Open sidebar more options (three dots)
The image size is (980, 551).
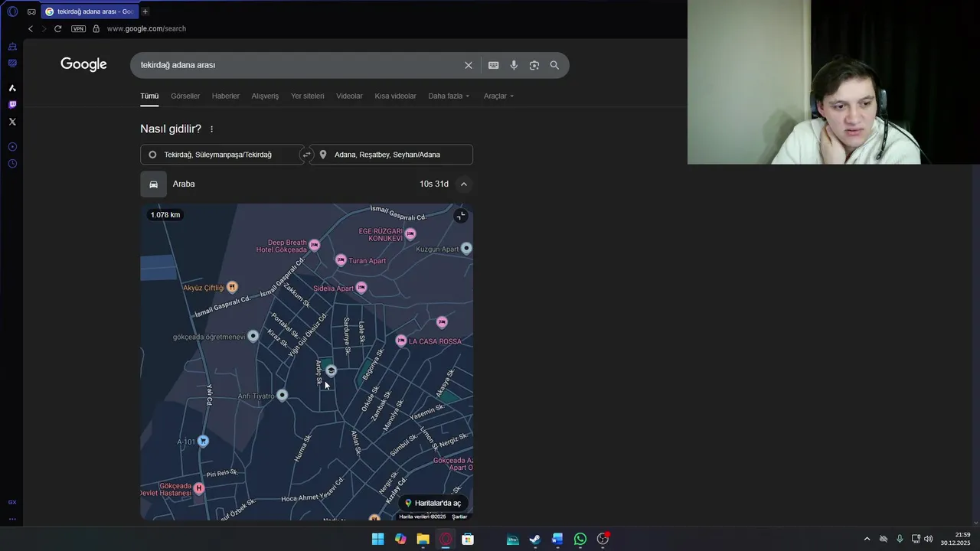12,519
